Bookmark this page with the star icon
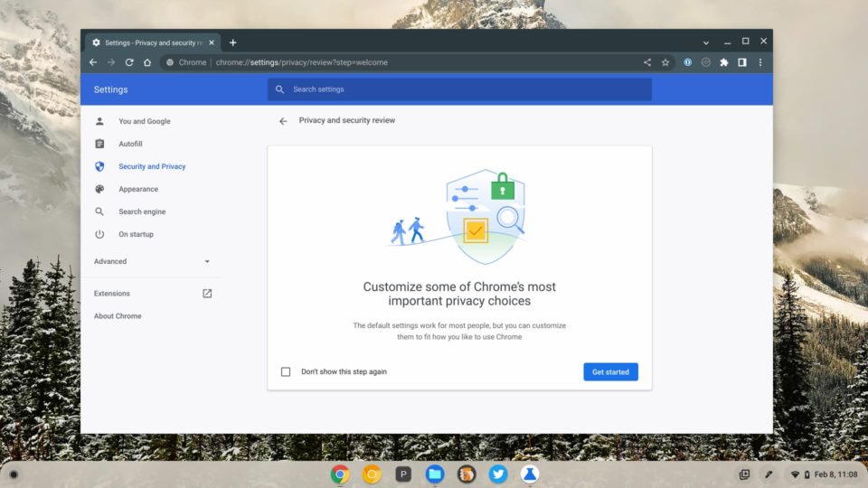This screenshot has height=488, width=868. tap(665, 62)
